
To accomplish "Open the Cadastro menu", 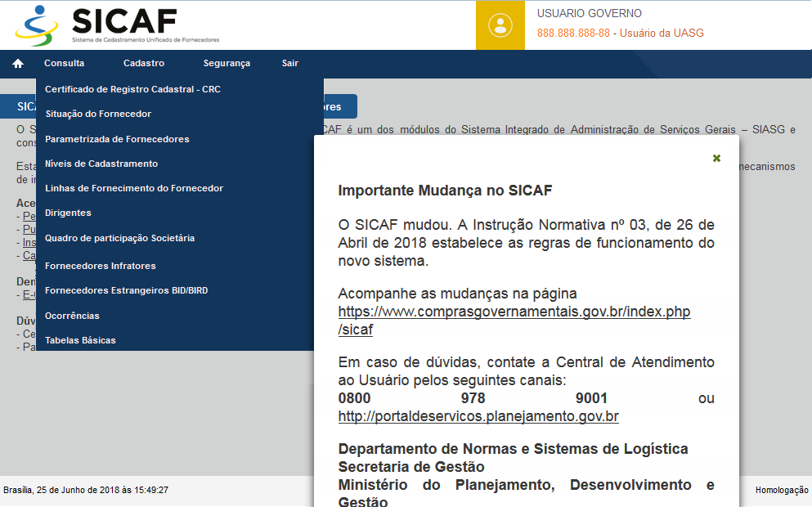I will coord(144,63).
